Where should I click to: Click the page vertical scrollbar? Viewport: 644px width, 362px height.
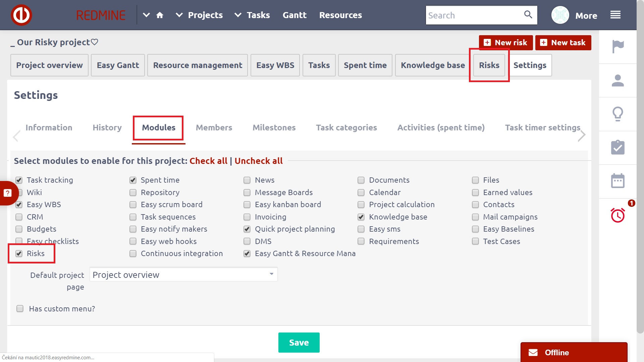pyautogui.click(x=640, y=168)
